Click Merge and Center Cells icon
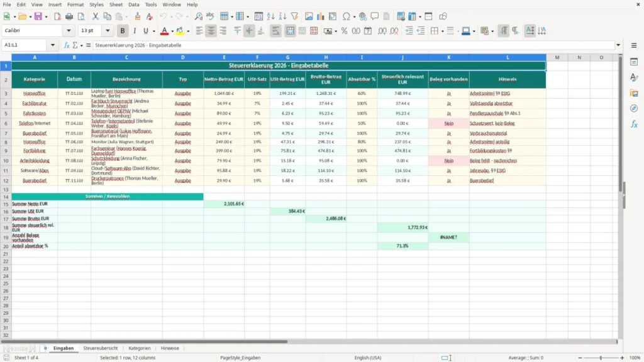Viewport: 644px width, 362px height. pyautogui.click(x=291, y=31)
